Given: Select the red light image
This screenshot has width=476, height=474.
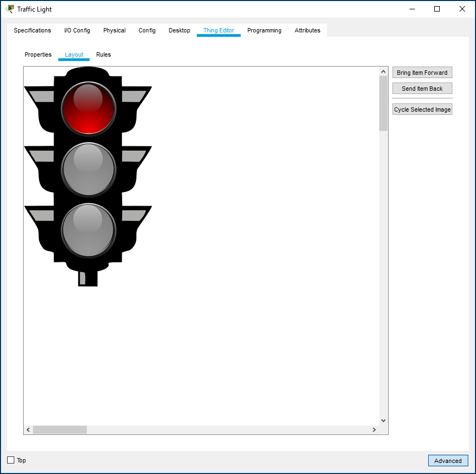Looking at the screenshot, I should tap(88, 108).
